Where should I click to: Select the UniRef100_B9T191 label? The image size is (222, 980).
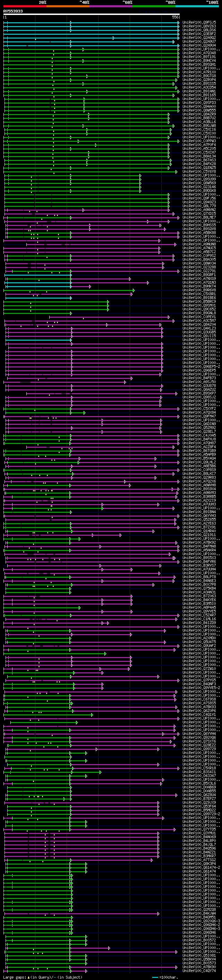coord(199,57)
